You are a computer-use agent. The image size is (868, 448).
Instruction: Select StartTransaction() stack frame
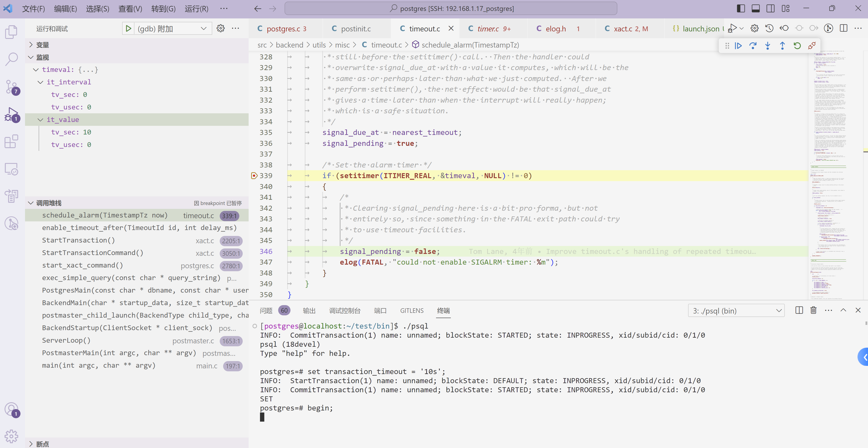click(x=78, y=240)
